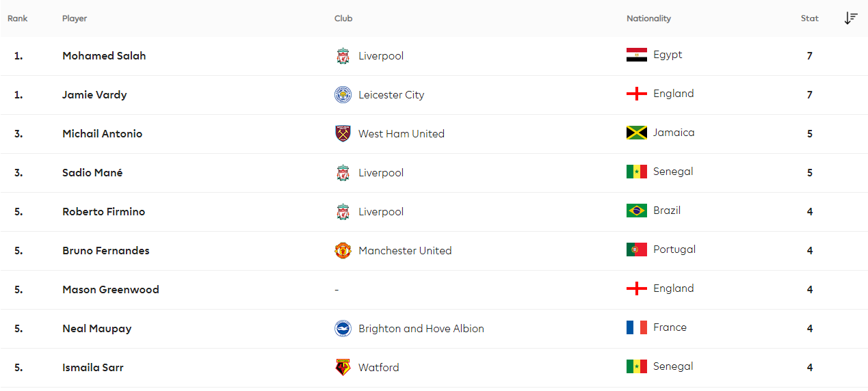Image resolution: width=868 pixels, height=391 pixels.
Task: Click the Egypt flag icon
Action: pos(637,55)
